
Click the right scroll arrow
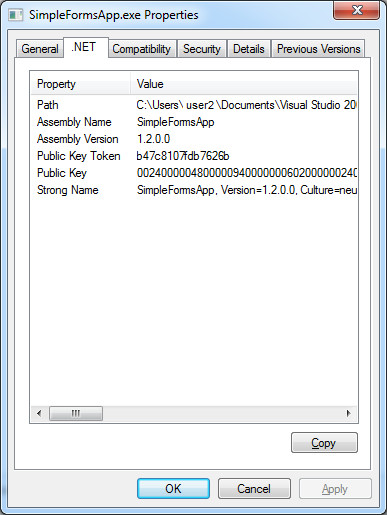(x=349, y=414)
